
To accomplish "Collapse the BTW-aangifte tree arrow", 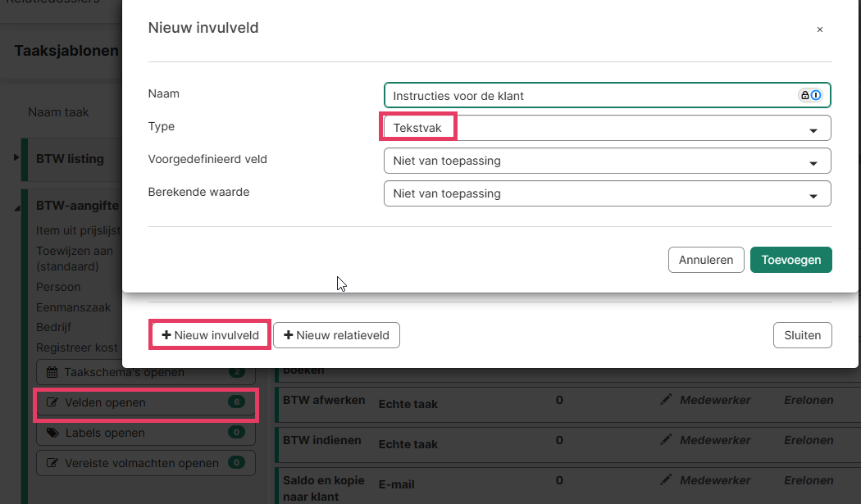I will pyautogui.click(x=17, y=207).
